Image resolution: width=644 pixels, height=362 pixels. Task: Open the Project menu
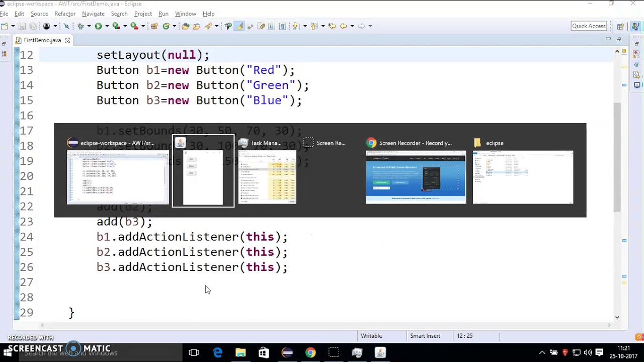[143, 14]
